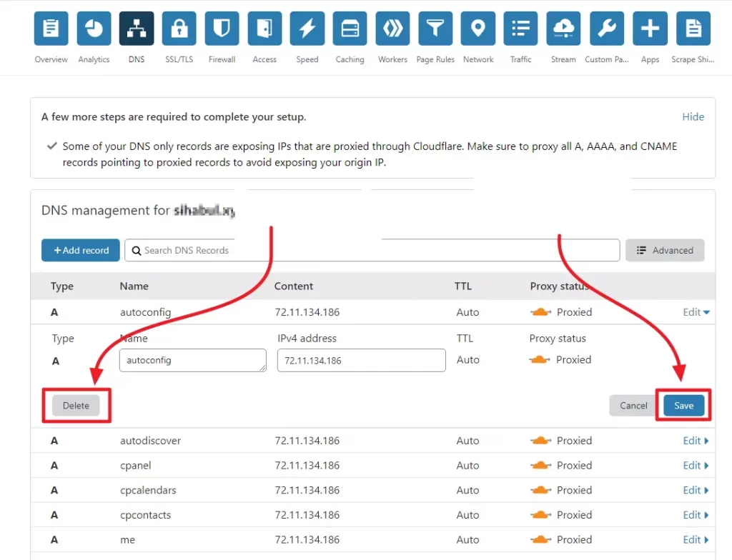The image size is (732, 560).
Task: Click the search magnifier icon in DNS records
Action: click(x=137, y=251)
